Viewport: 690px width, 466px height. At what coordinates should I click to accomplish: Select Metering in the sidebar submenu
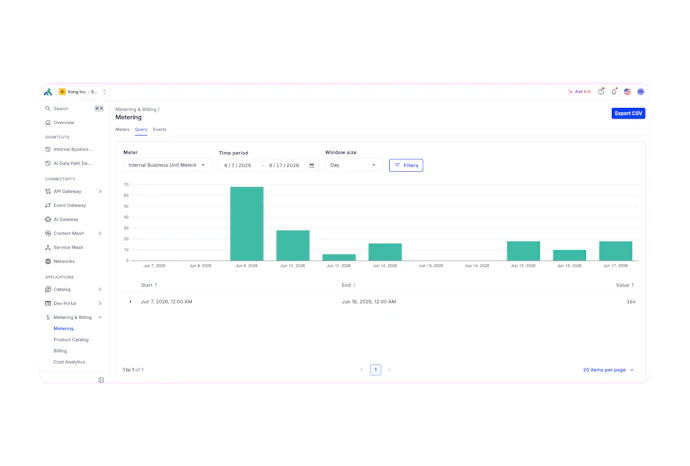[x=63, y=328]
